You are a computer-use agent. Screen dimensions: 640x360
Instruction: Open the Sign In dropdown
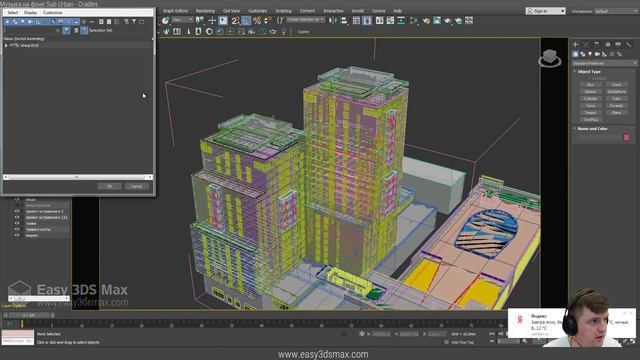(x=545, y=11)
